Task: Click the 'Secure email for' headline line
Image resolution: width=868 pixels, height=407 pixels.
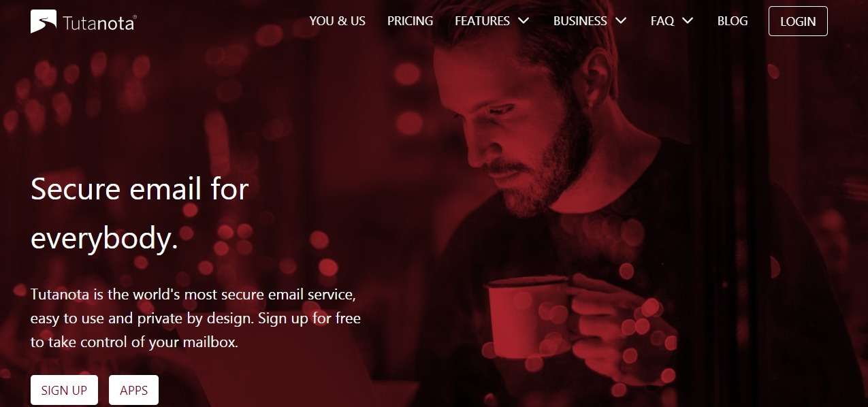Action: point(140,189)
